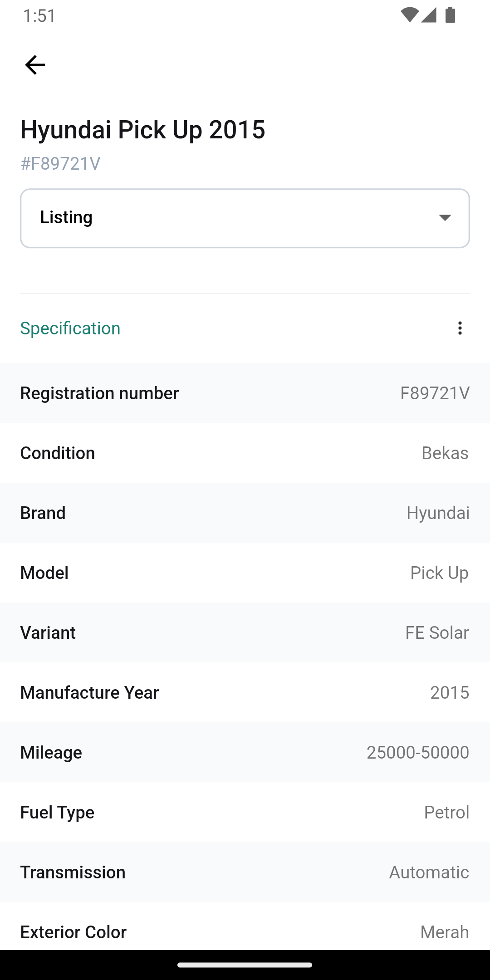490x980 pixels.
Task: Select the Specification section heading
Action: coord(70,328)
